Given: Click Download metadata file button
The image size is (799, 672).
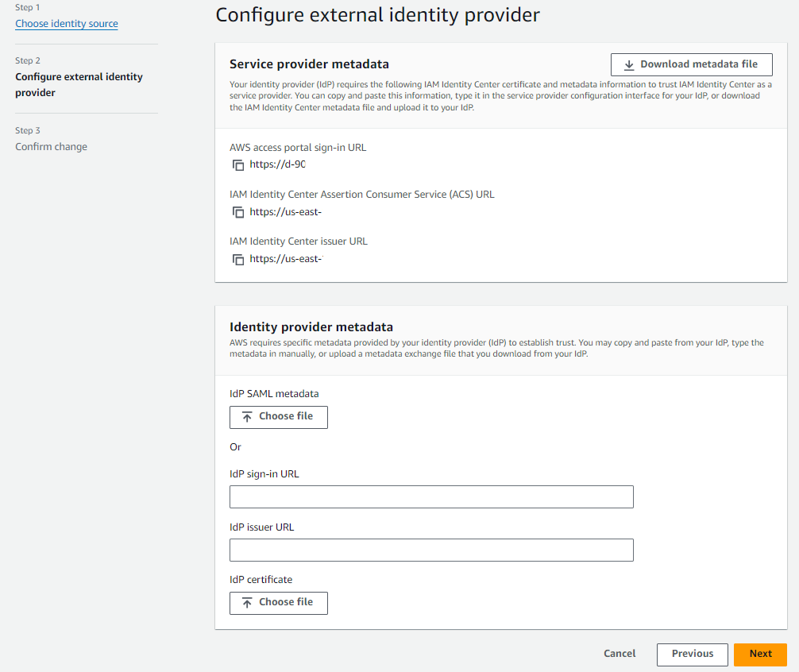Looking at the screenshot, I should [692, 64].
